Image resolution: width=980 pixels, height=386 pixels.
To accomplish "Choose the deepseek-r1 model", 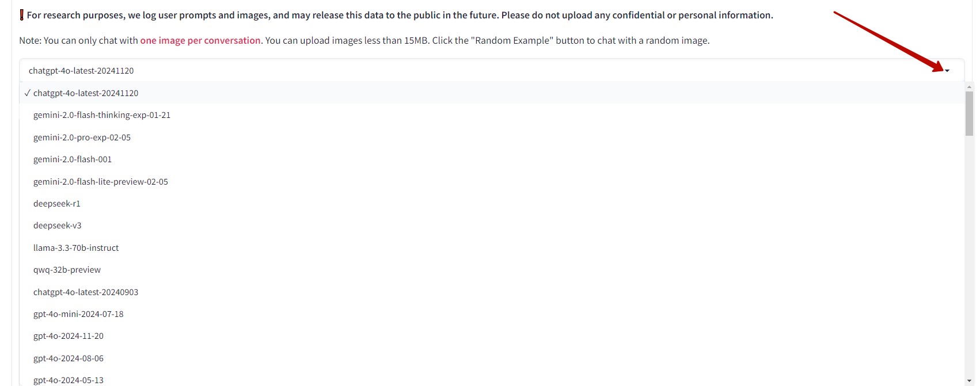I will (57, 204).
